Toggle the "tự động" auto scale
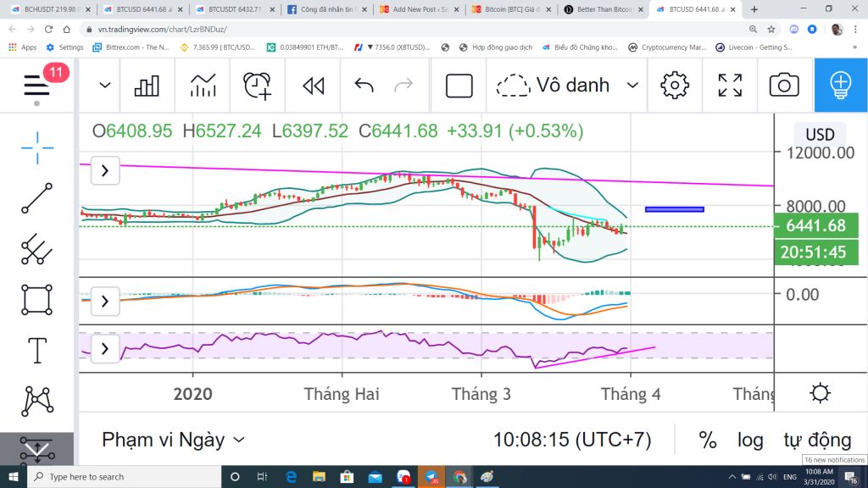868x488 pixels. [x=817, y=440]
